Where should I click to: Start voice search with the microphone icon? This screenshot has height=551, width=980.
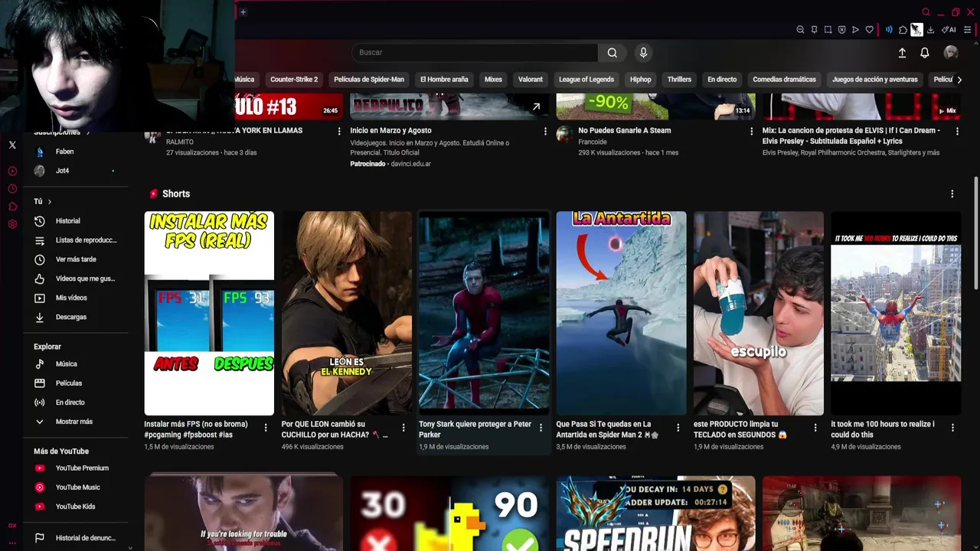point(643,53)
